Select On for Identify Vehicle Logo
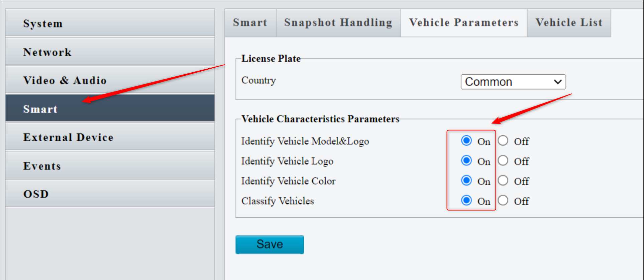Viewport: 644px width, 280px height. click(x=466, y=160)
